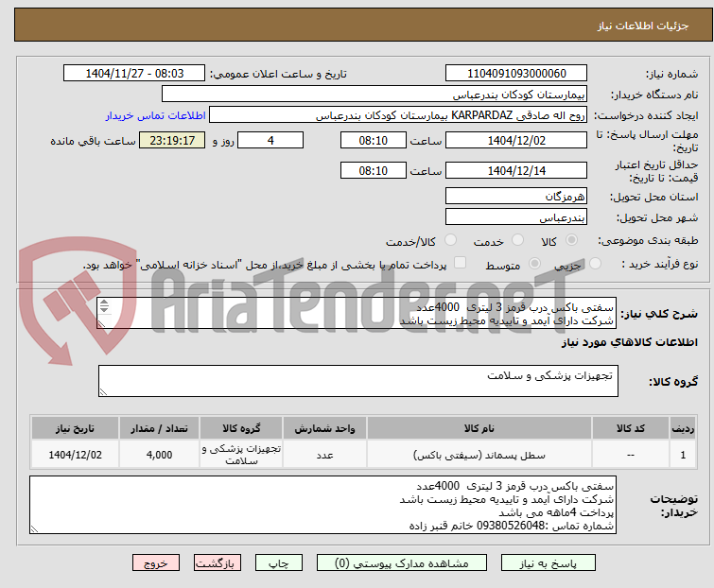Image resolution: width=714 pixels, height=588 pixels.
Task: Click the پاسخ به نیاز button
Action: tap(549, 563)
